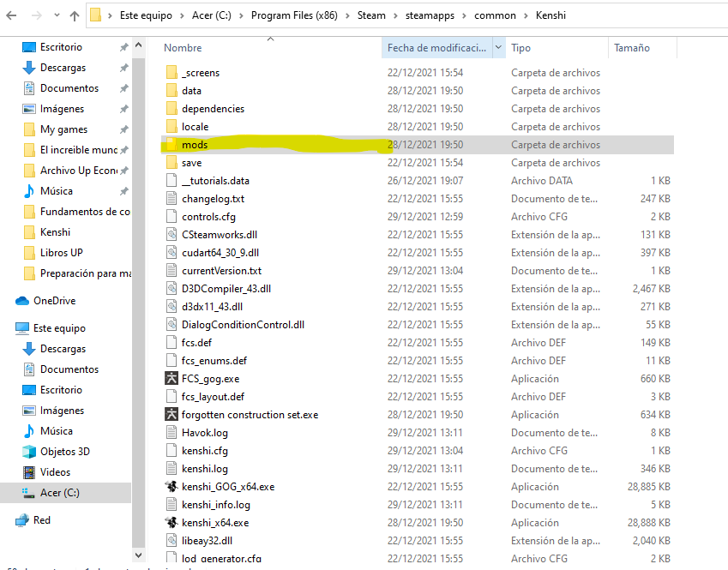Screen dimensions: 728x570
Task: Open pinned Descargas in quick access
Action: (x=63, y=68)
